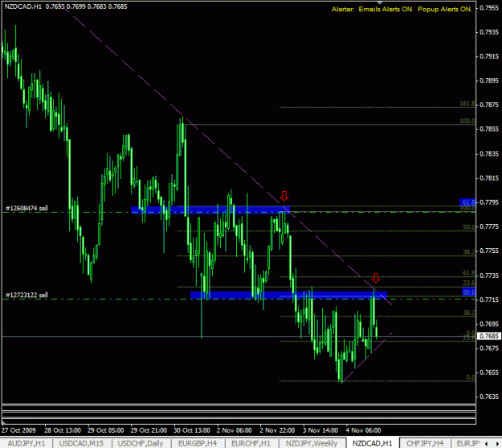502x448 pixels.
Task: Click the #12608474 sell order label
Action: tap(27, 208)
